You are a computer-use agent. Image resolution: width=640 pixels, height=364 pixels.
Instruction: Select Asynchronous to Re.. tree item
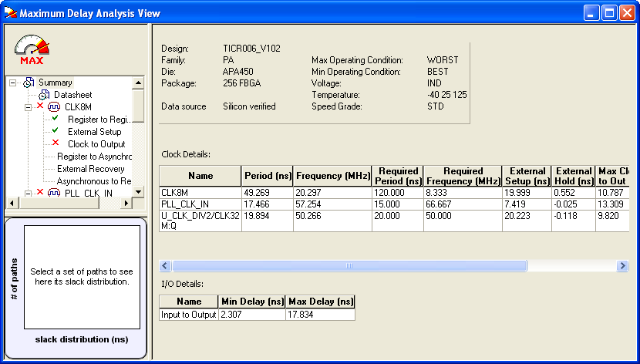[94, 180]
